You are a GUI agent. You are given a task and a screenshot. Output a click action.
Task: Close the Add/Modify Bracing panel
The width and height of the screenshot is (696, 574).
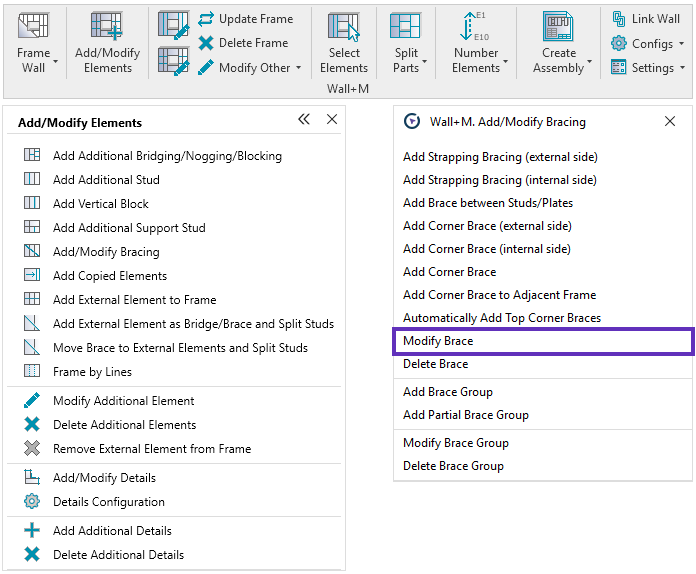(x=670, y=121)
